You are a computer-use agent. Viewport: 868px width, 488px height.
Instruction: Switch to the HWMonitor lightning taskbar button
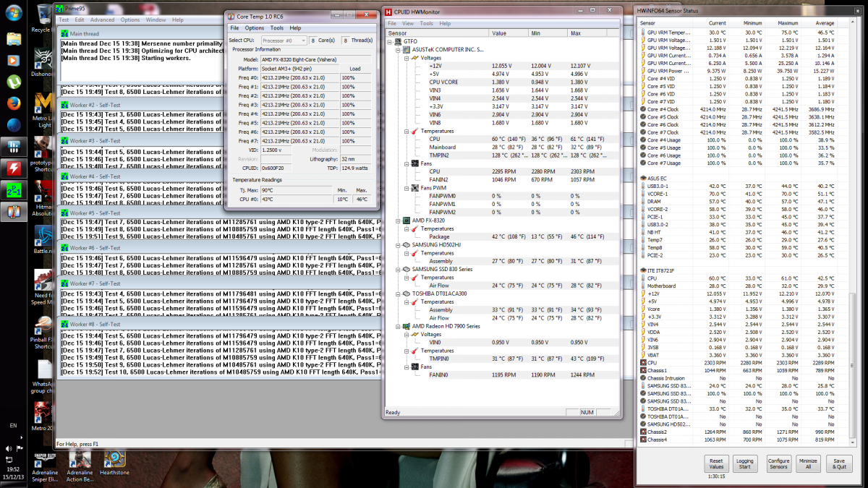click(x=13, y=169)
